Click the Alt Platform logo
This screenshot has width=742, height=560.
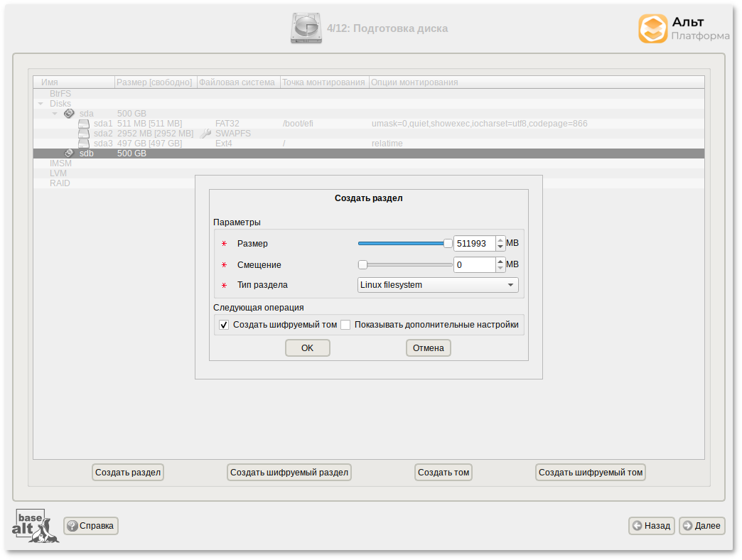(683, 29)
